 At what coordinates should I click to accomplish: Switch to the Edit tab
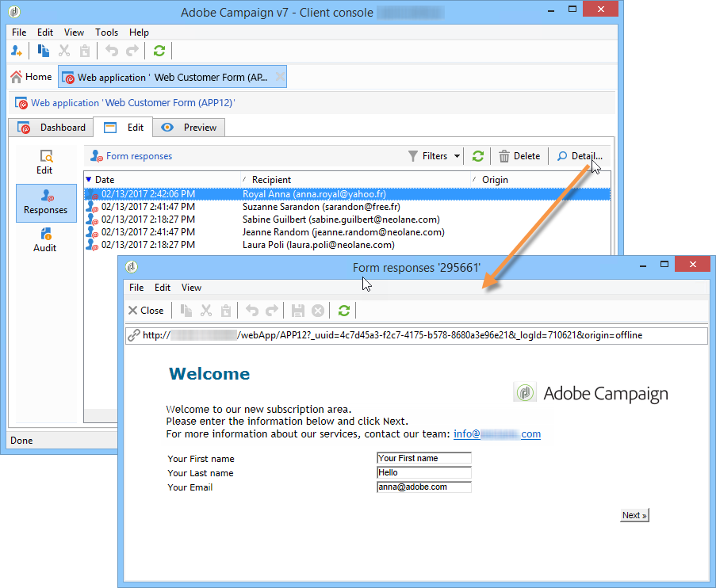coord(123,128)
